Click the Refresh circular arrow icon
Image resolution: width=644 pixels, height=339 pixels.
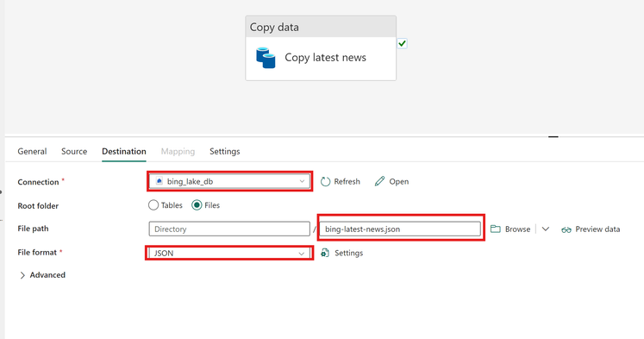[325, 182]
